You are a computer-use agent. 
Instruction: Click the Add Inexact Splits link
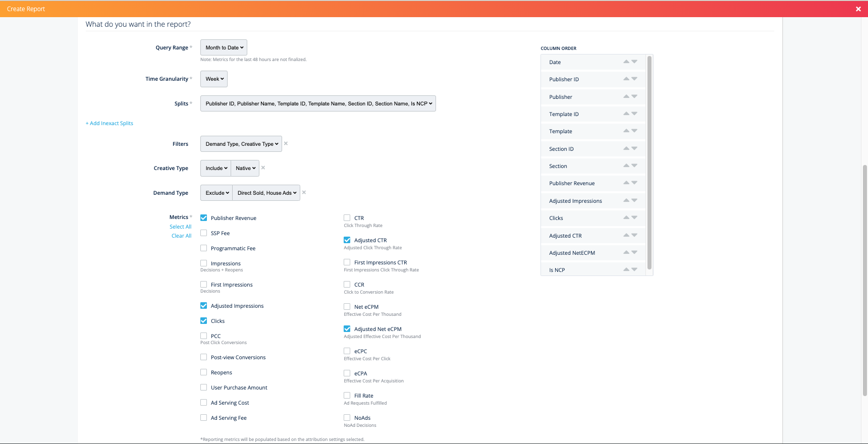tap(110, 123)
